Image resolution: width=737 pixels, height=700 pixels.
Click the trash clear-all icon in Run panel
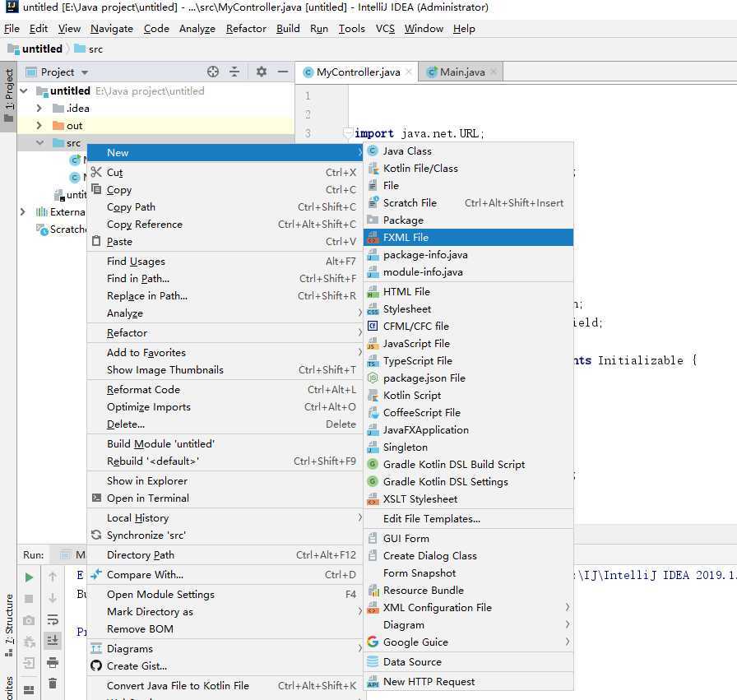point(53,683)
